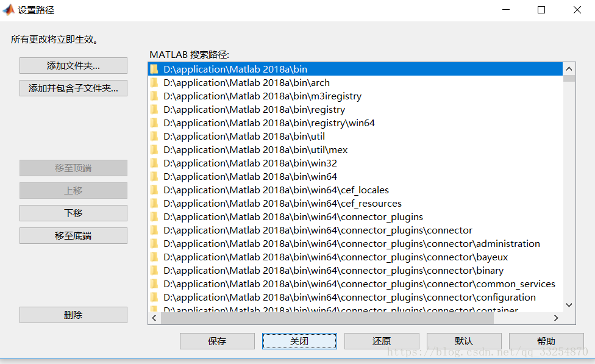The image size is (595, 364).
Task: Select the bin\util\mex path entry
Action: (355, 150)
